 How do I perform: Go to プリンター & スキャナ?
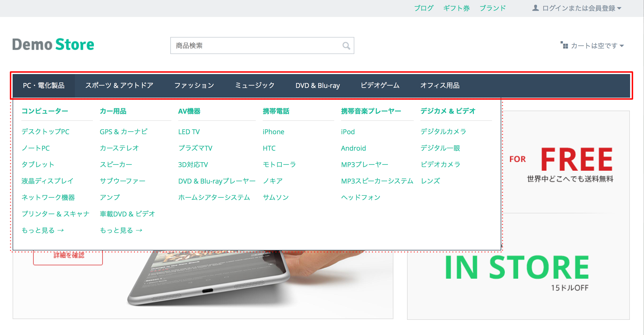pos(56,214)
